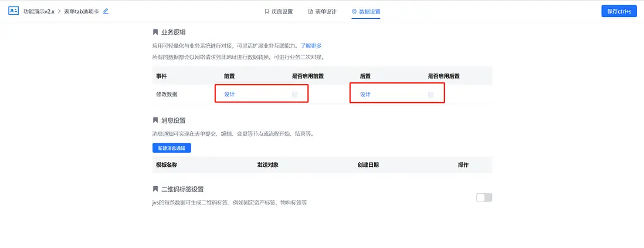This screenshot has width=644, height=248.
Task: Click 设计 link in the 后置 column
Action: click(x=365, y=94)
